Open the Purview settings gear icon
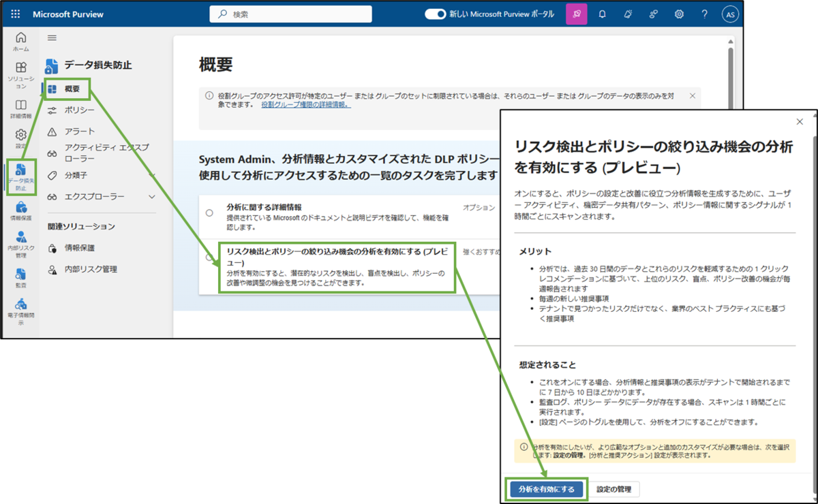 [x=679, y=14]
